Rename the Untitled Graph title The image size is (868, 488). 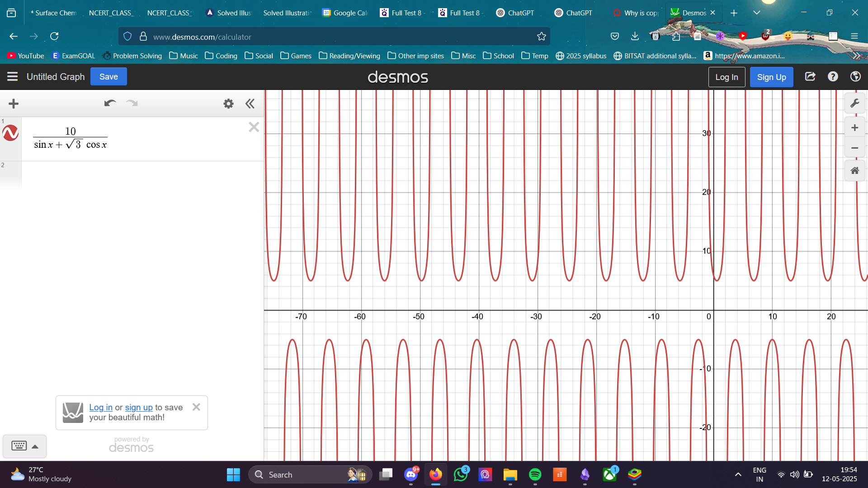click(56, 77)
